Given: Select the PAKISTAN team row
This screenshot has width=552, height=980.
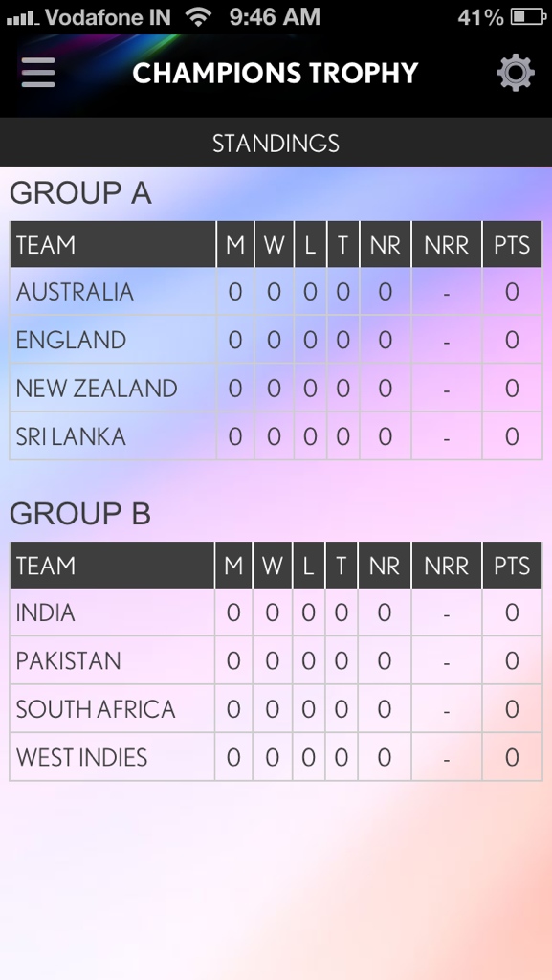Looking at the screenshot, I should (276, 660).
